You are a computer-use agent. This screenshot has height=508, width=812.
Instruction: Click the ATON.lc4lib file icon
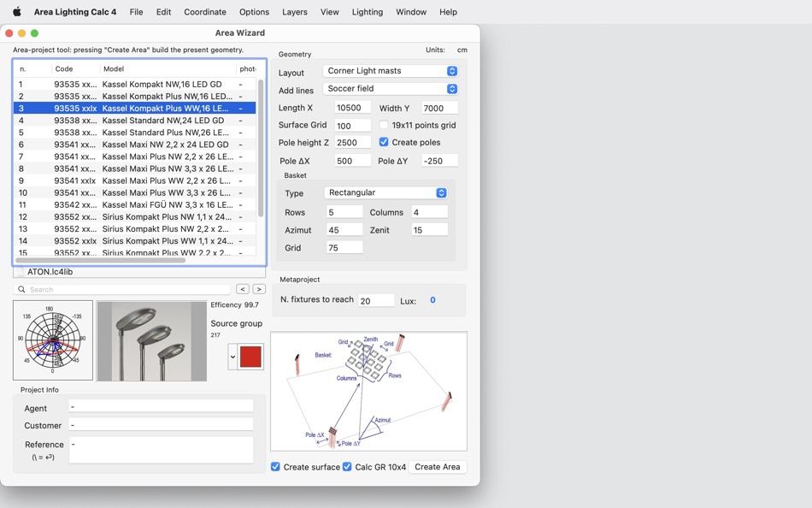(21, 272)
